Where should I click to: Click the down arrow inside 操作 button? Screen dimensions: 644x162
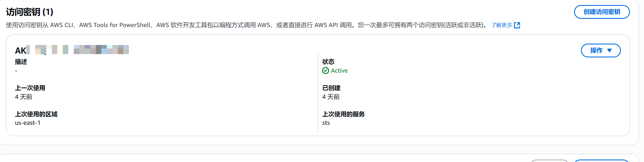pos(609,51)
